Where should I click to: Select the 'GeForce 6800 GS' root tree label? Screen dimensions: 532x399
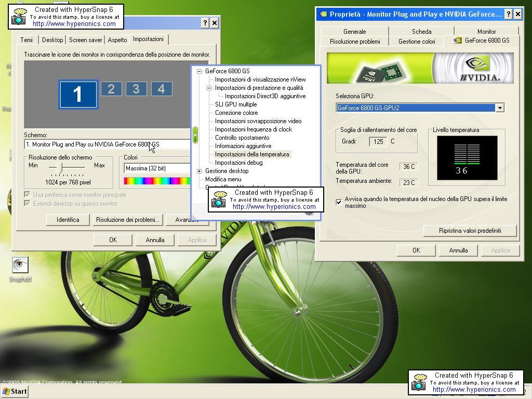click(x=227, y=71)
